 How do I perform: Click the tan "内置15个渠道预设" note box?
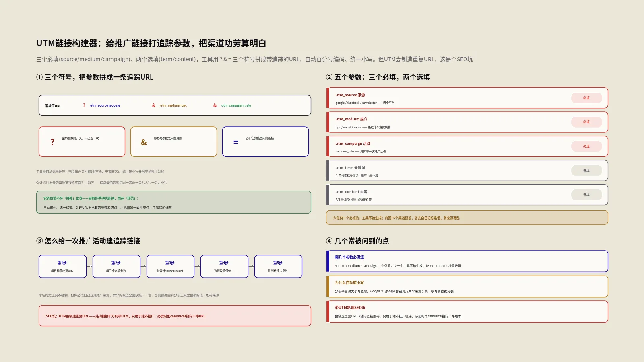click(467, 218)
